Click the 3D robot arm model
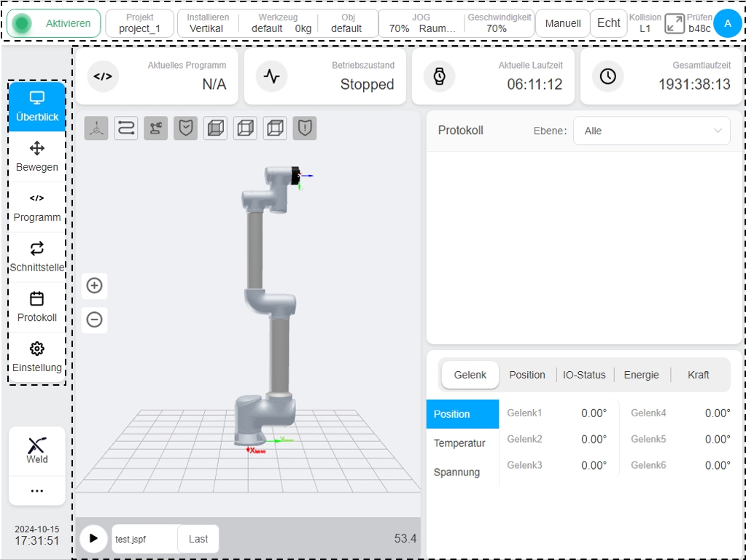 pyautogui.click(x=266, y=305)
